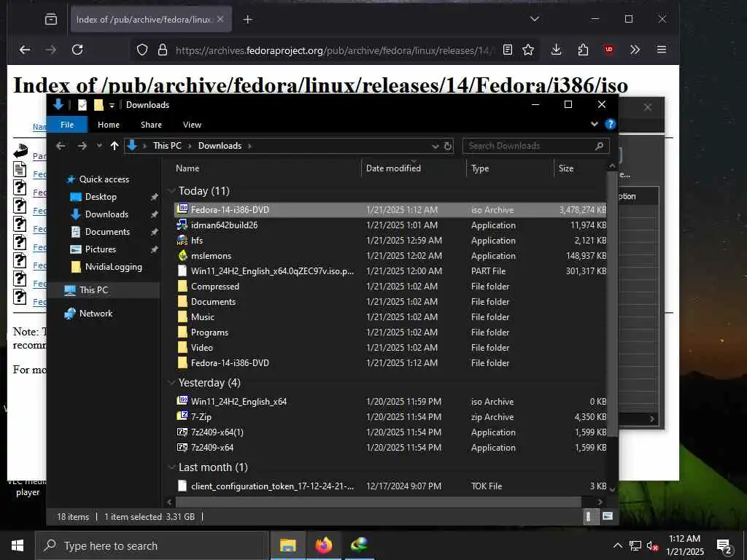Open Firefox application hamburger menu

[661, 50]
